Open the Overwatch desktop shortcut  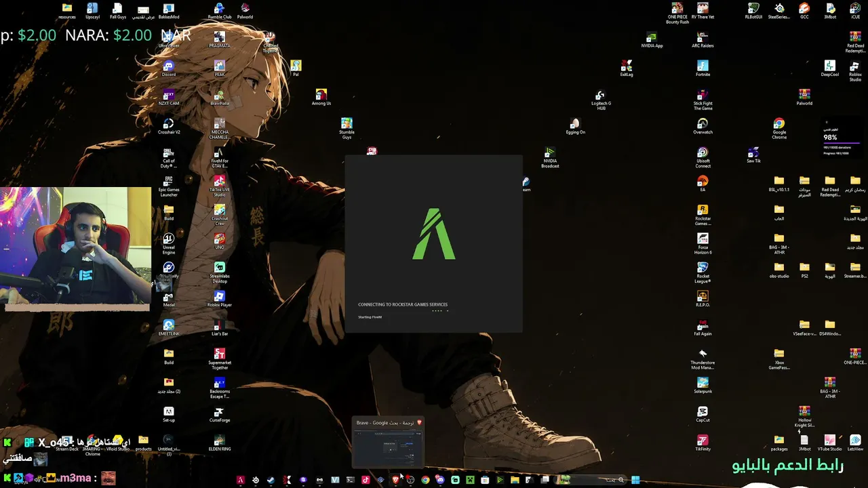pyautogui.click(x=703, y=126)
